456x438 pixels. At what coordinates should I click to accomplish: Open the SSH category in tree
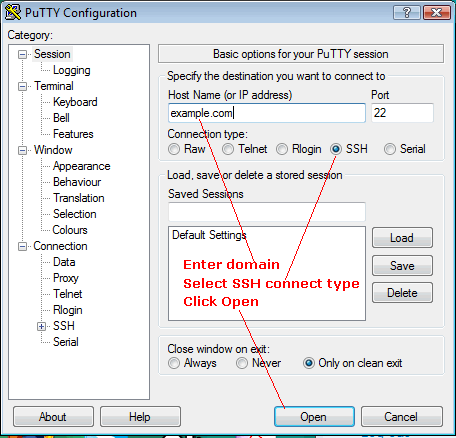point(64,326)
